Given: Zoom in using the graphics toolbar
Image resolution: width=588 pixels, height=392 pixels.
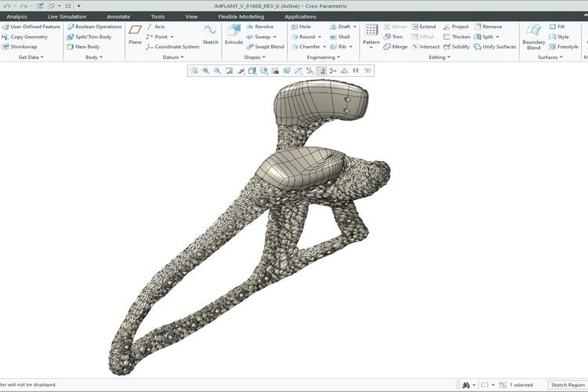Looking at the screenshot, I should tap(206, 71).
